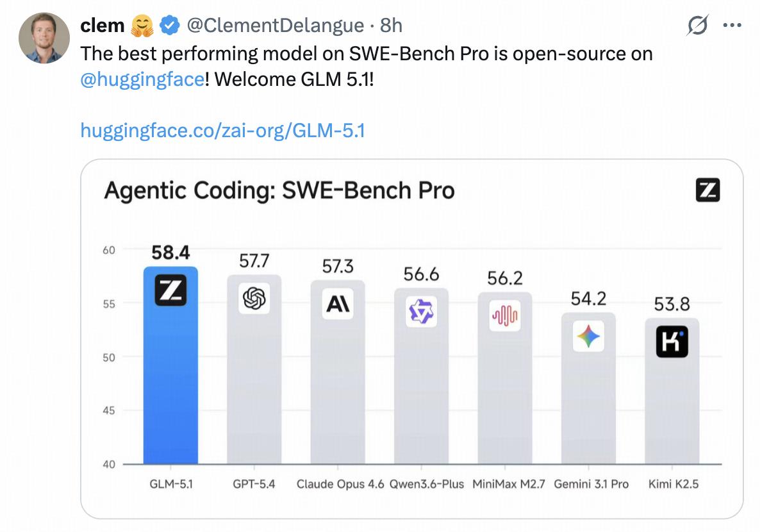The height and width of the screenshot is (532, 760).
Task: Click the hugging face emoji by name
Action: pos(142,26)
